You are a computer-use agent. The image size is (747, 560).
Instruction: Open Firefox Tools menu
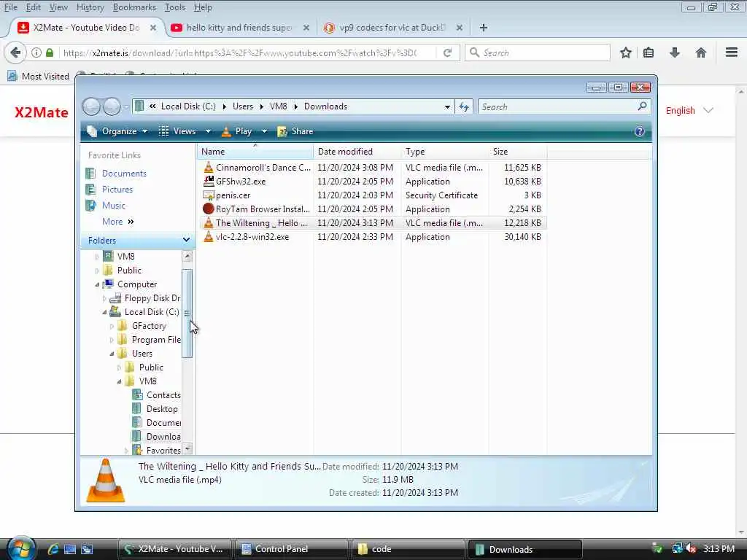point(174,7)
